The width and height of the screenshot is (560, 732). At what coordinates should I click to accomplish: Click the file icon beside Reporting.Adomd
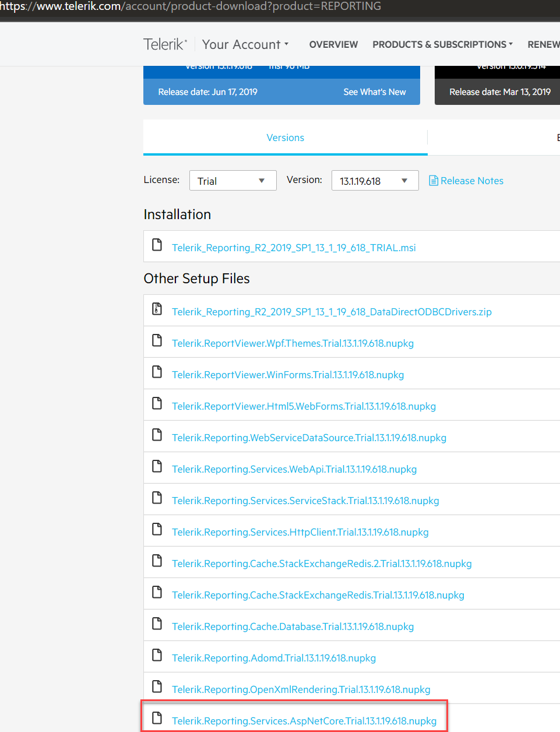(157, 655)
